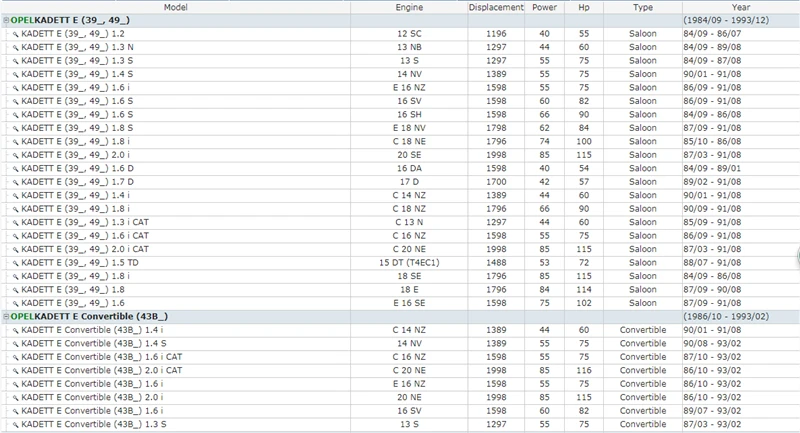Click magnifier icon for saloon 2.0 i CAT
This screenshot has height=433, width=800.
(16, 249)
